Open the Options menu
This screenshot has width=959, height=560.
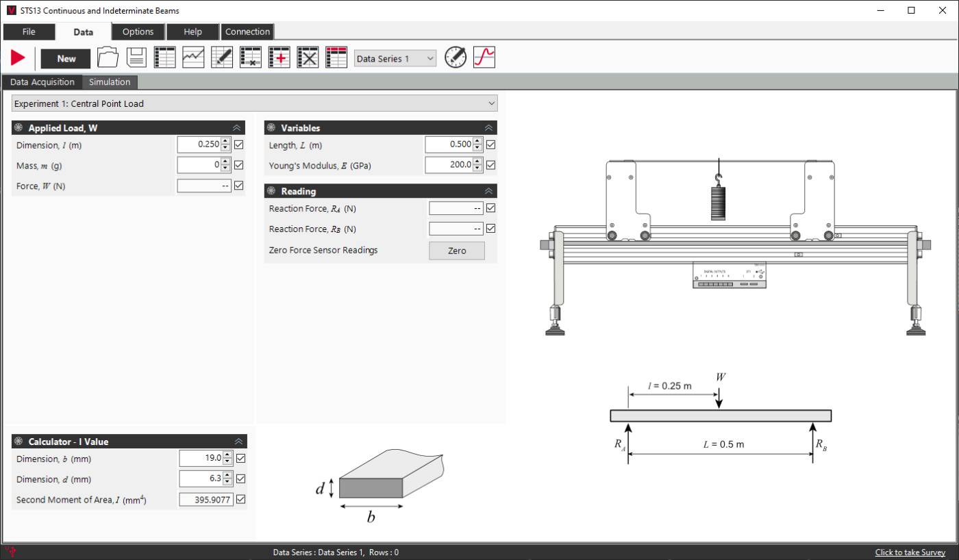coord(138,31)
